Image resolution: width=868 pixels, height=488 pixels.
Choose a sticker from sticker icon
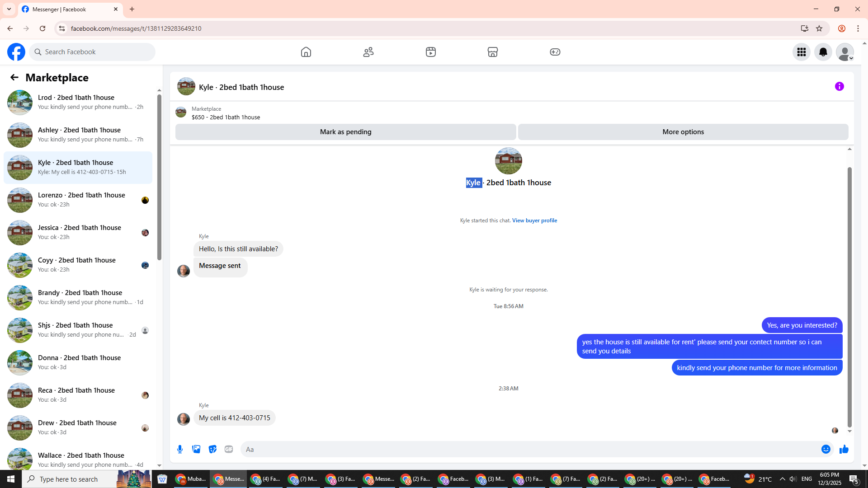click(x=212, y=449)
